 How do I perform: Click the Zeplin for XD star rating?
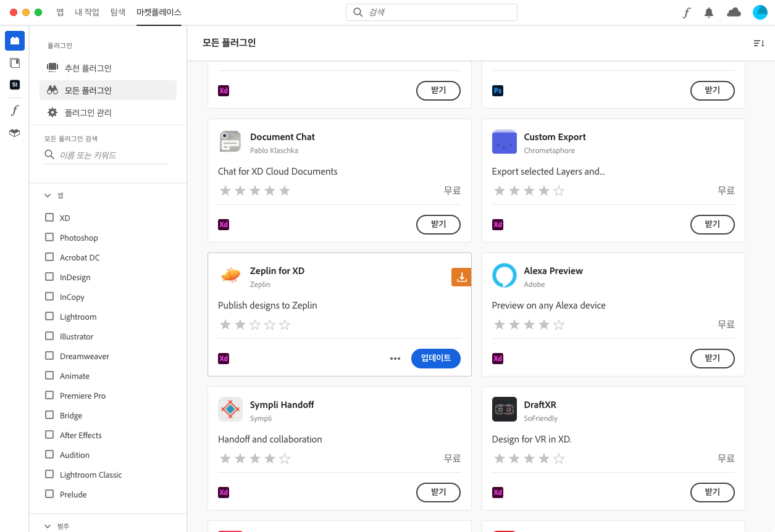point(255,325)
